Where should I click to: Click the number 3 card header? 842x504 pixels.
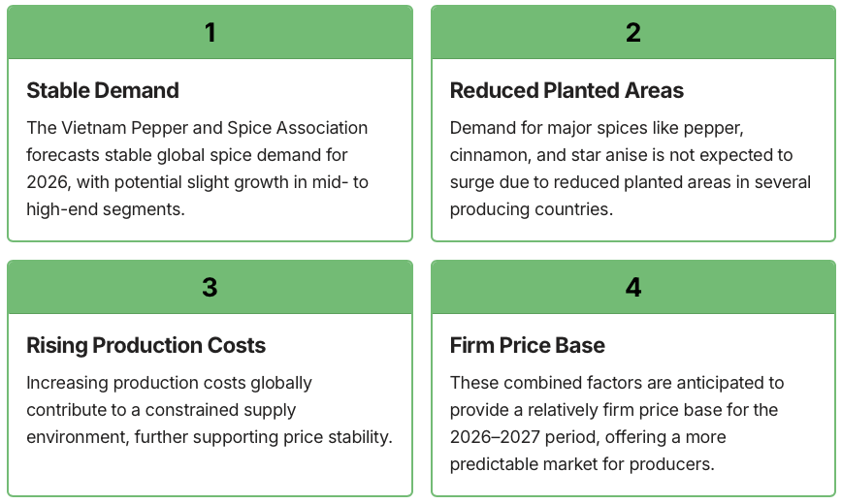coord(210,288)
